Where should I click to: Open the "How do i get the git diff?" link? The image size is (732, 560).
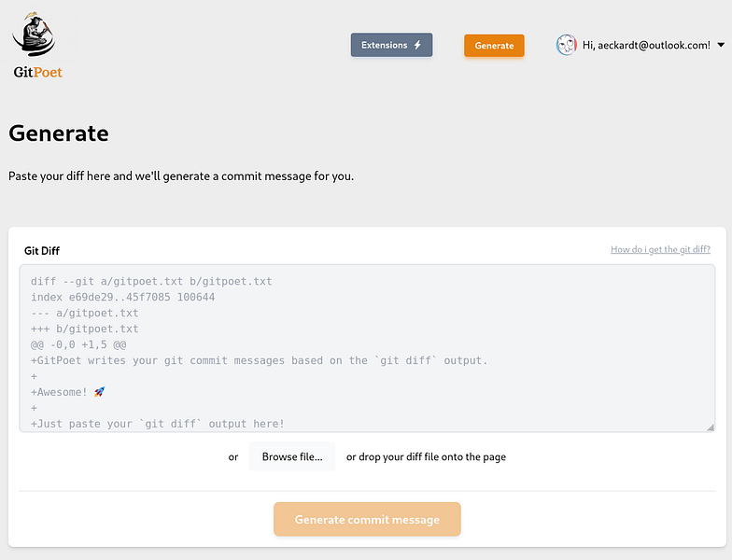point(660,249)
